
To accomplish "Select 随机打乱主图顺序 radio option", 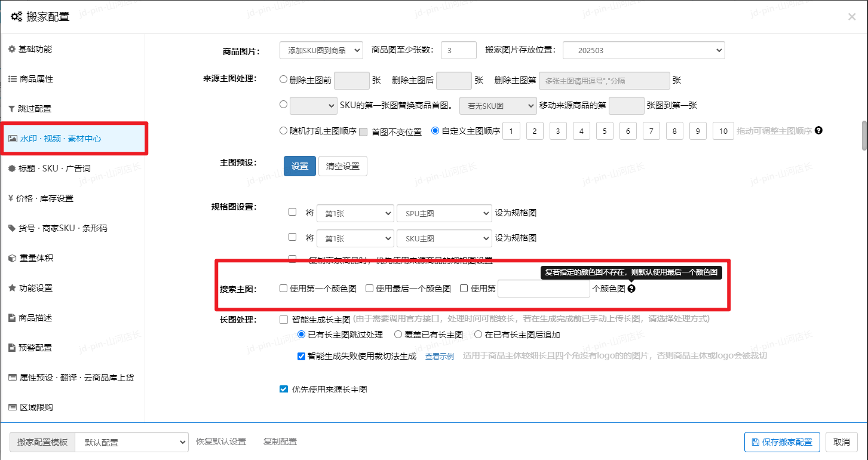I will 284,131.
